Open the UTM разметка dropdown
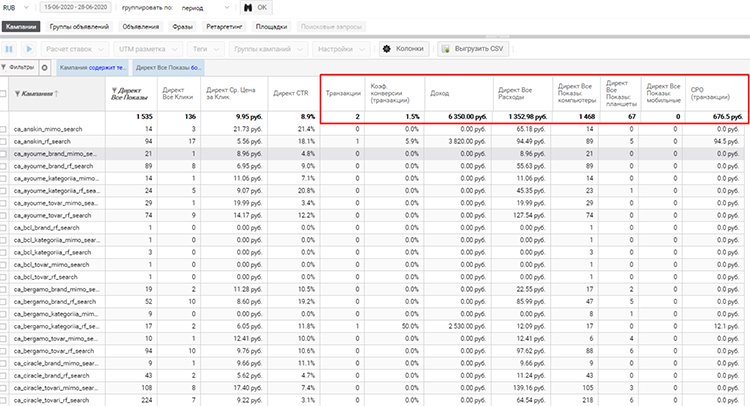 pos(147,49)
